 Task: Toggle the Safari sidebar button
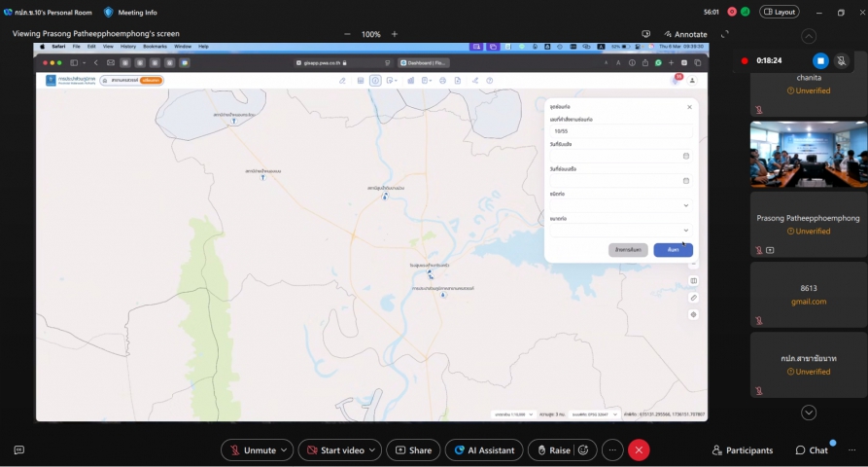(74, 62)
